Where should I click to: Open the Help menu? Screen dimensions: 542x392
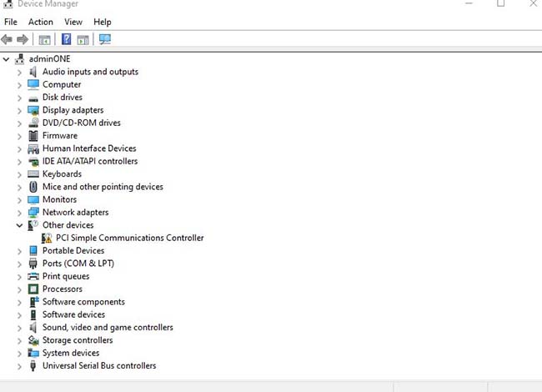[x=103, y=22]
